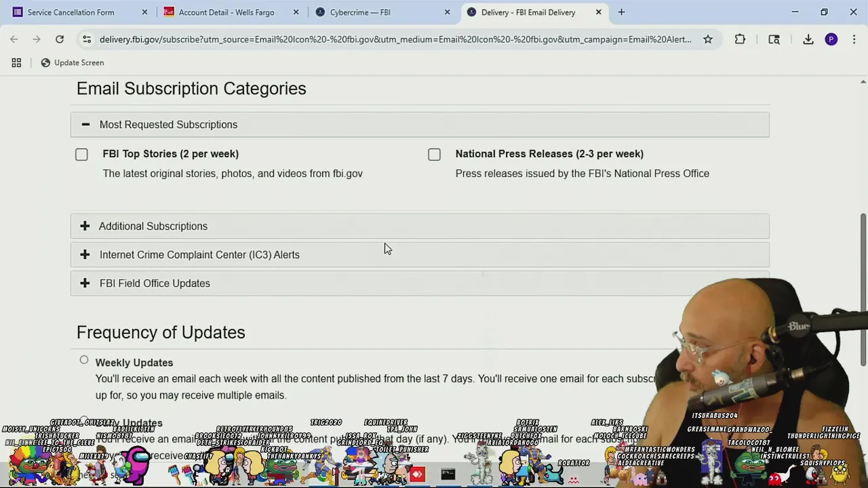Open the Extensions puzzle icon
The width and height of the screenshot is (868, 488).
coord(740,39)
